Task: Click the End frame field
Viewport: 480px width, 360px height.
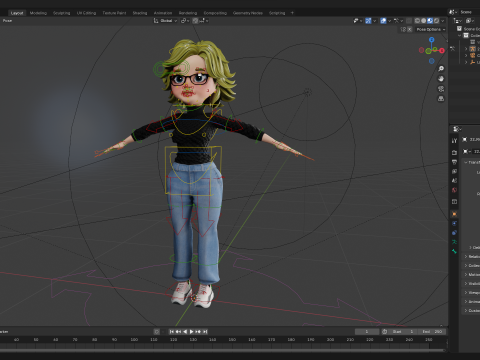Action: (432, 332)
